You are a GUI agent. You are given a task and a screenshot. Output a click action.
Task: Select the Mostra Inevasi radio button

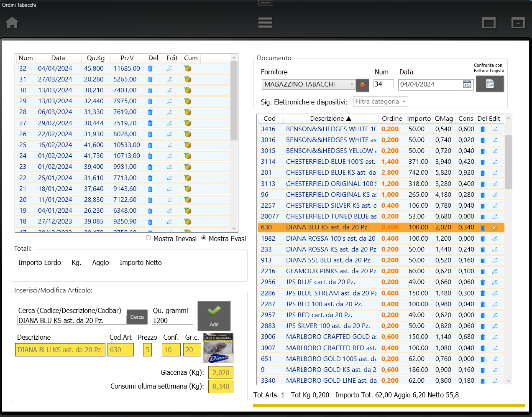(x=148, y=238)
